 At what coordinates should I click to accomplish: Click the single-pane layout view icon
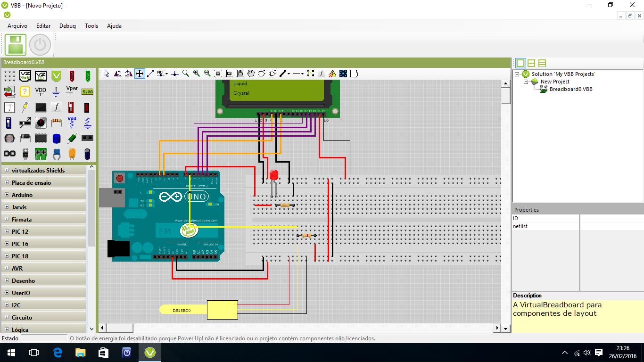520,63
